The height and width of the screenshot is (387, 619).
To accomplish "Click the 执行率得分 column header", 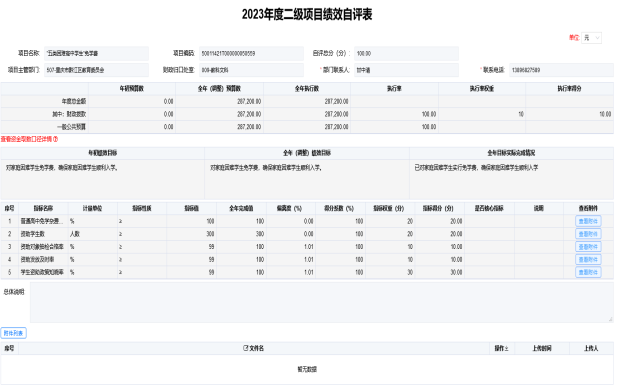I will point(570,89).
